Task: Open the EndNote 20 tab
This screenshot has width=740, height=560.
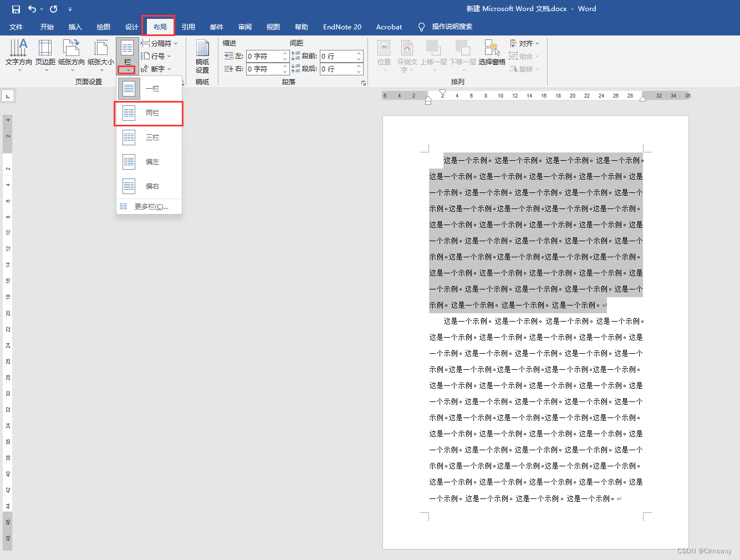Action: (x=342, y=27)
